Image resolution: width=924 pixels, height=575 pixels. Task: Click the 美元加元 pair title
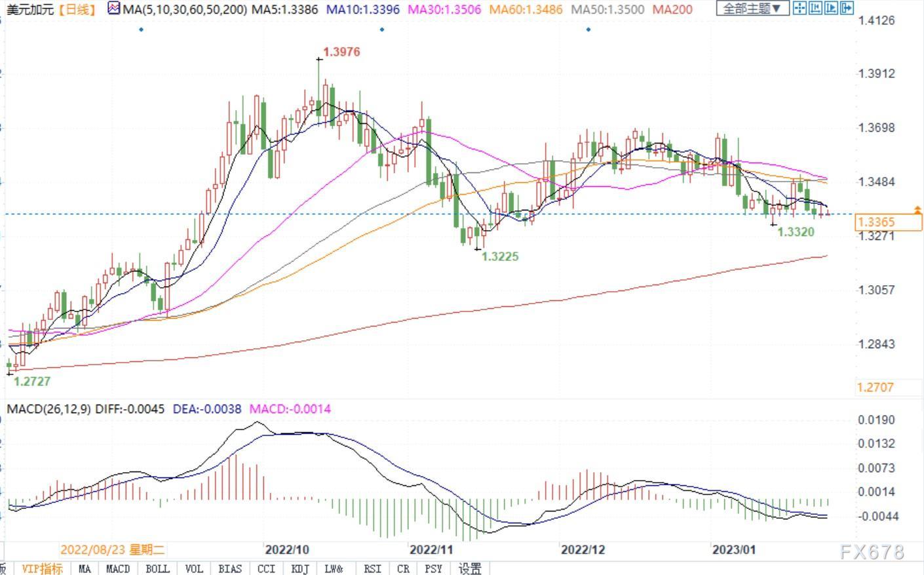29,9
